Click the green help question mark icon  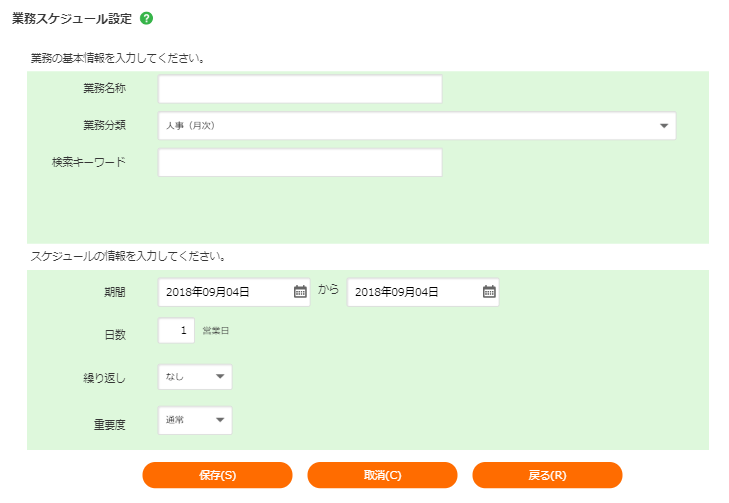(147, 19)
